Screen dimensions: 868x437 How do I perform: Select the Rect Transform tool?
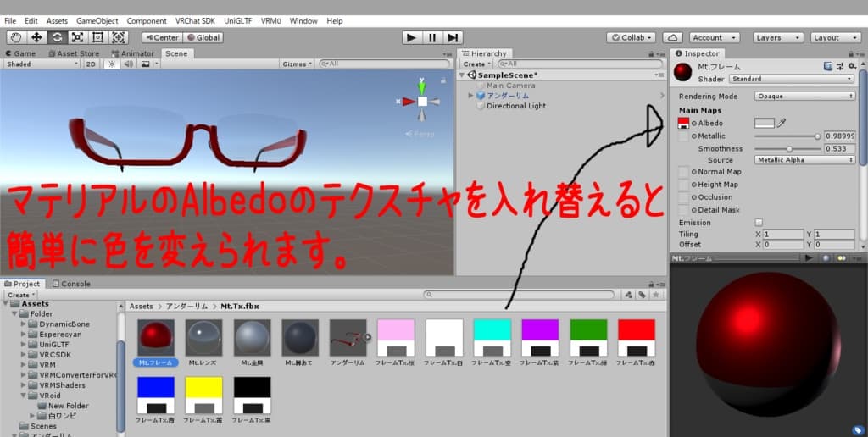click(98, 37)
